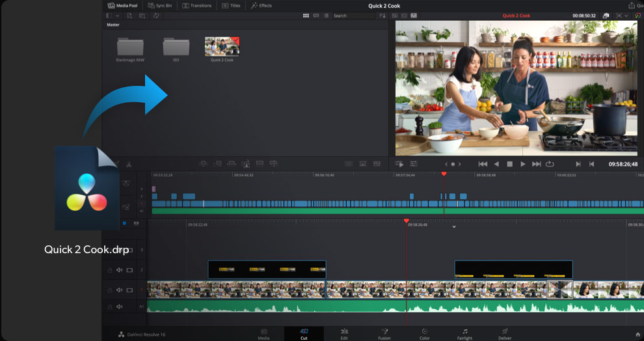Viewport: 644px width, 341px height.
Task: Toggle loop playback icon
Action: pyautogui.click(x=550, y=164)
